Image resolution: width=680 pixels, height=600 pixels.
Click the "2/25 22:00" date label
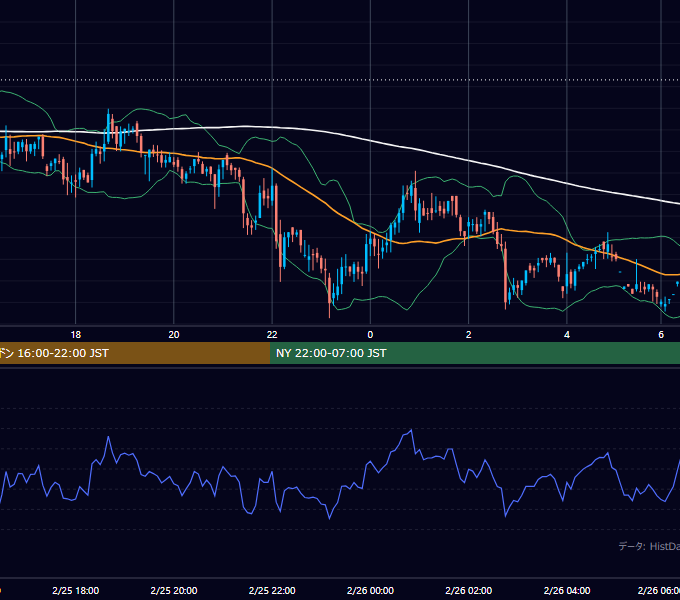click(272, 590)
